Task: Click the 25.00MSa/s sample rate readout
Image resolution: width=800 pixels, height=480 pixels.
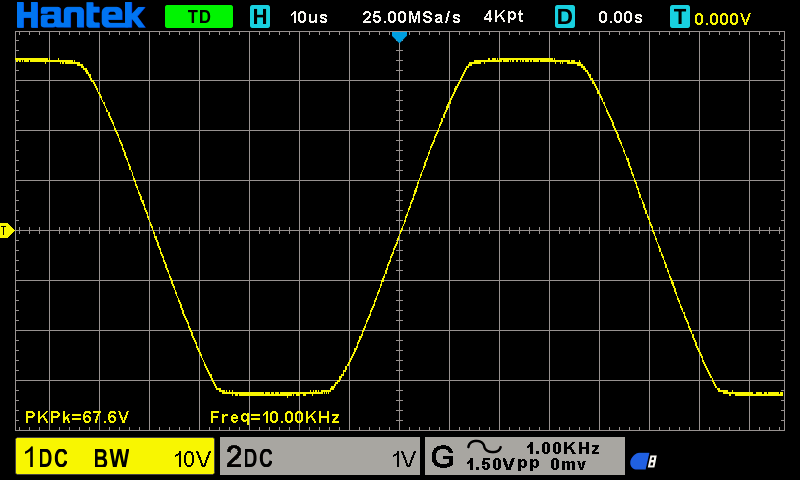Action: pyautogui.click(x=411, y=17)
